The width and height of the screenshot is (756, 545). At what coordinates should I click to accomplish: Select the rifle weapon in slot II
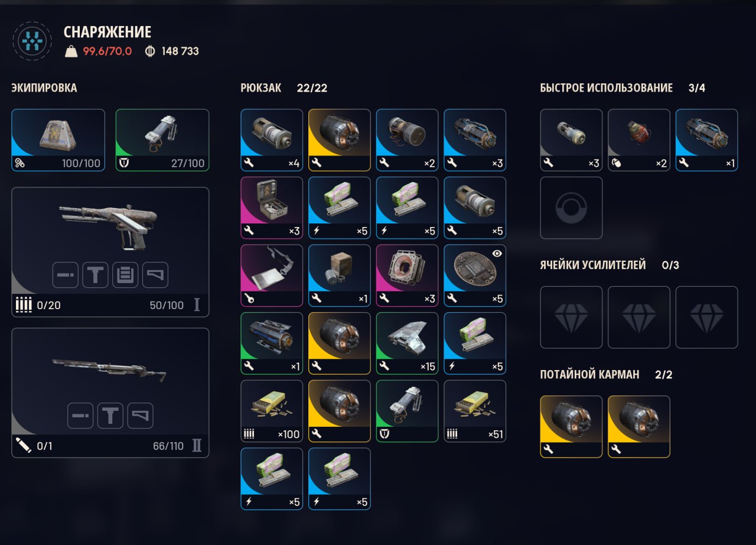pos(110,392)
